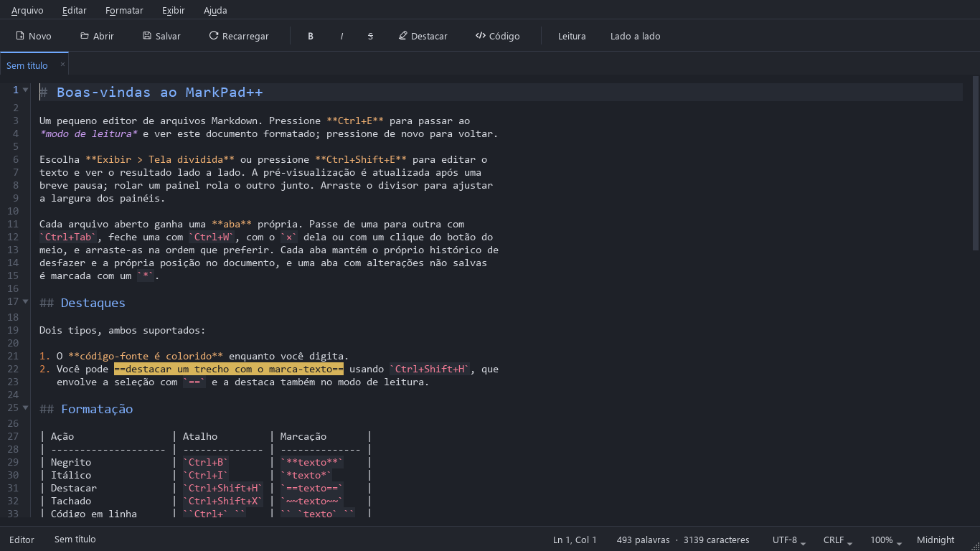Click the Abrir open-folder button
The image size is (980, 551).
point(97,36)
